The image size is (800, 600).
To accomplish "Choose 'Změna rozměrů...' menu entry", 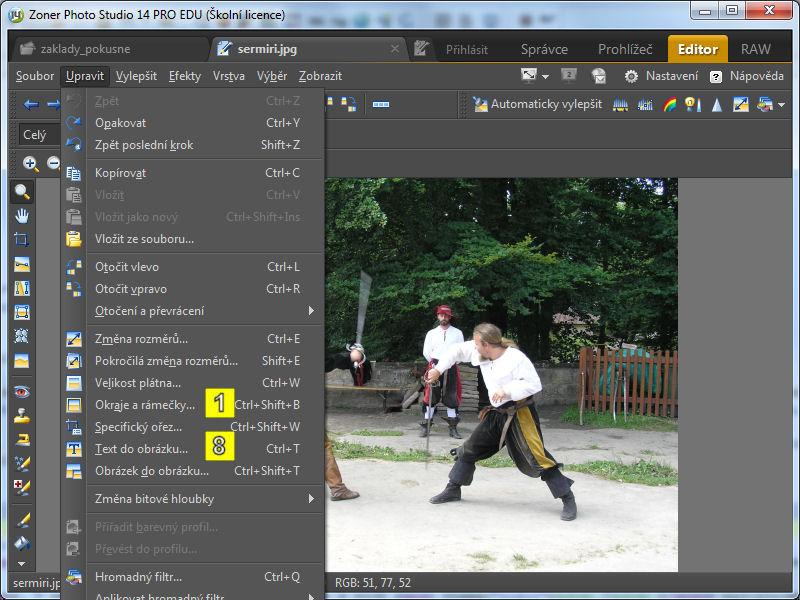I will (x=141, y=339).
